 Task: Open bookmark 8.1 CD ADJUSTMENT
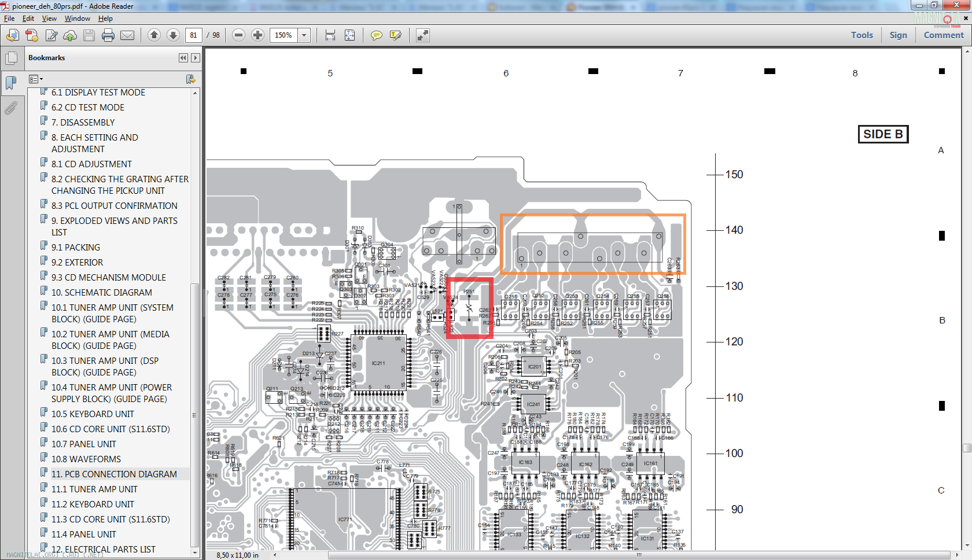91,164
